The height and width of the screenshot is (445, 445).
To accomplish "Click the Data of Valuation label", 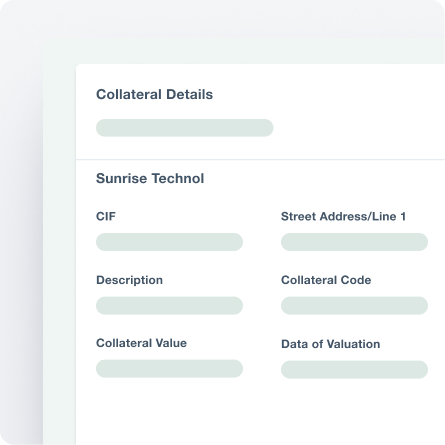I will (x=331, y=344).
